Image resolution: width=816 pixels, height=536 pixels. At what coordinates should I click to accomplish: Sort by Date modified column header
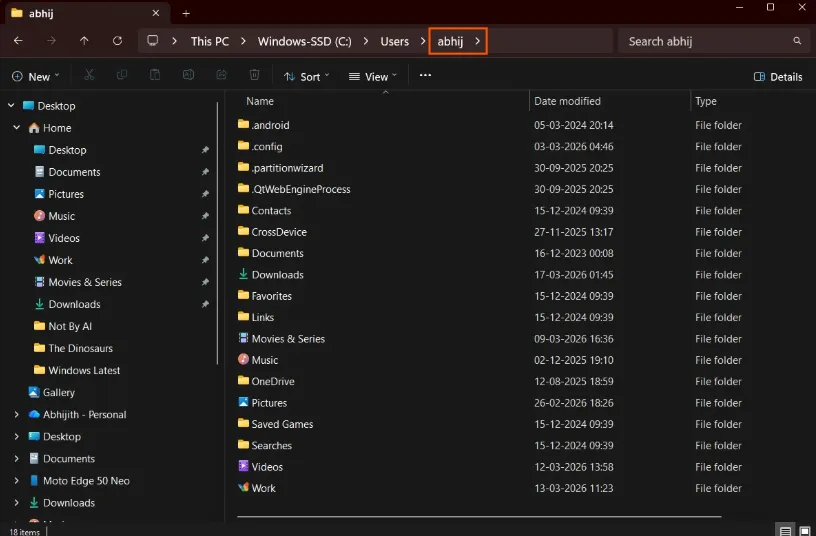pos(567,101)
